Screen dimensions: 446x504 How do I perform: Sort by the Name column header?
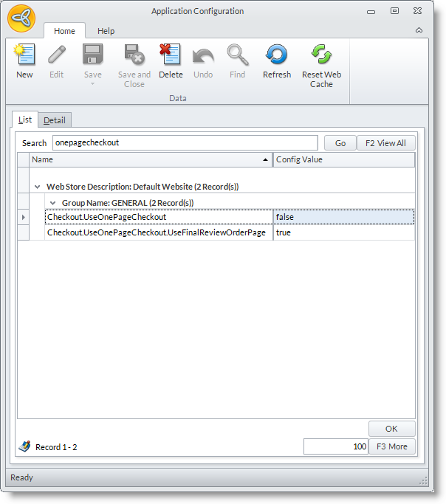click(x=151, y=159)
